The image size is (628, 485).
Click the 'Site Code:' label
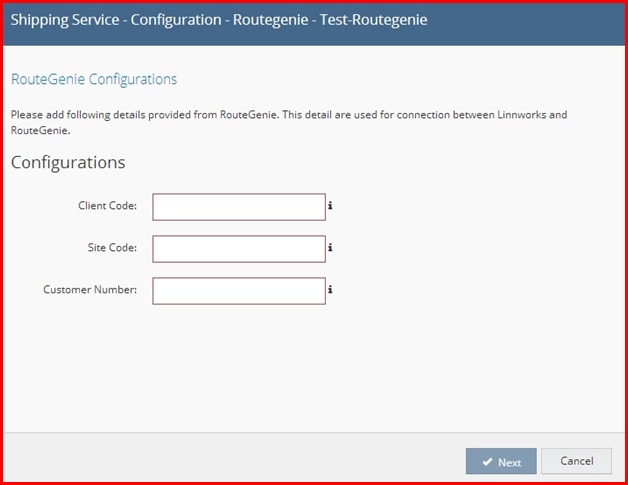(x=112, y=248)
